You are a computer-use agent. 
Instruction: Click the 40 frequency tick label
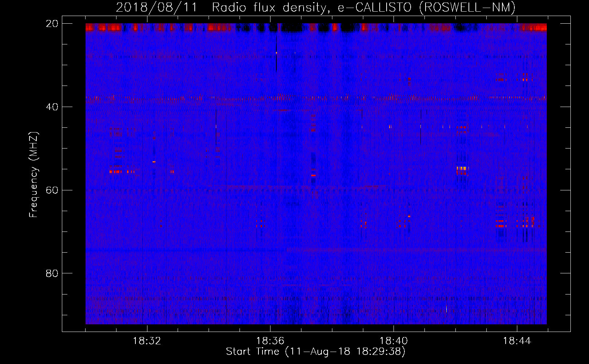pos(52,107)
